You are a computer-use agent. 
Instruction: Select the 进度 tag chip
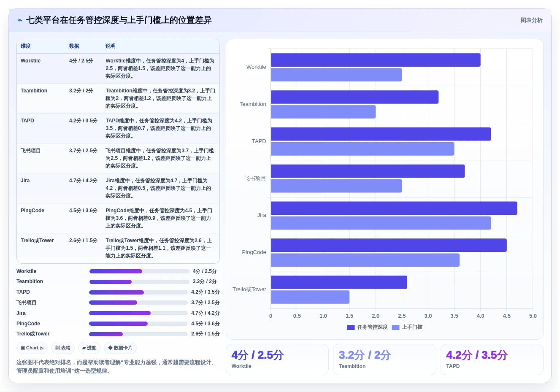coord(89,348)
